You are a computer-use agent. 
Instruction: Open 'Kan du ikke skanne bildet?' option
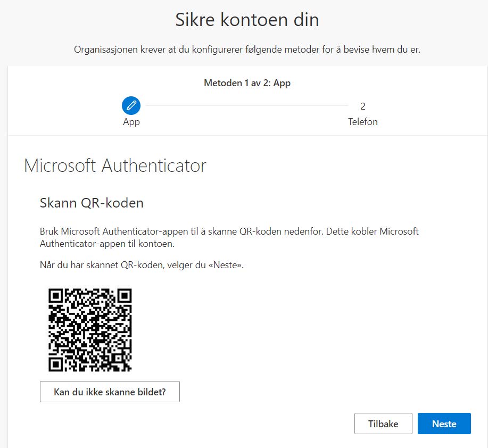click(110, 392)
